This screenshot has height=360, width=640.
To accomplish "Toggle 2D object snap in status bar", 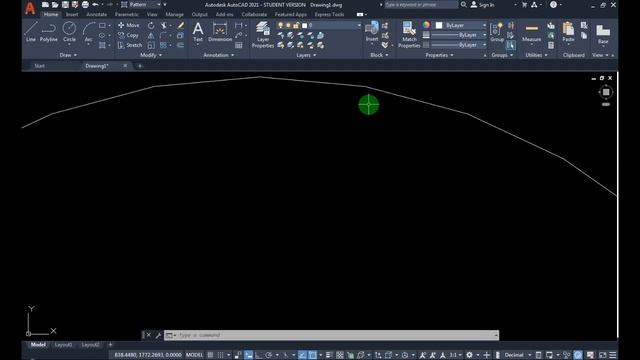I will [x=312, y=355].
